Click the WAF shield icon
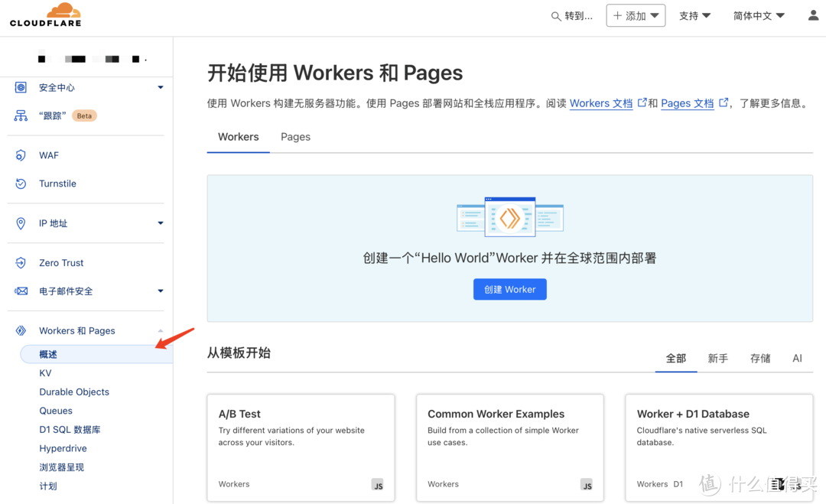 point(20,155)
